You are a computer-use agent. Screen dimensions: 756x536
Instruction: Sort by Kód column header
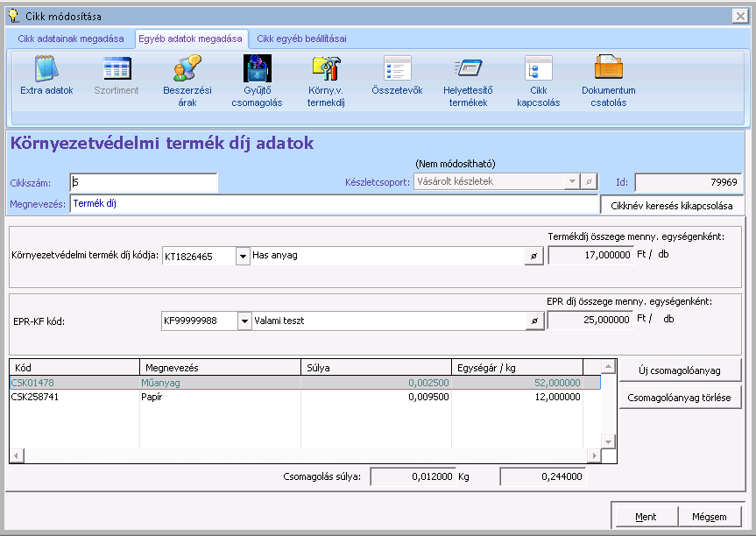(74, 368)
